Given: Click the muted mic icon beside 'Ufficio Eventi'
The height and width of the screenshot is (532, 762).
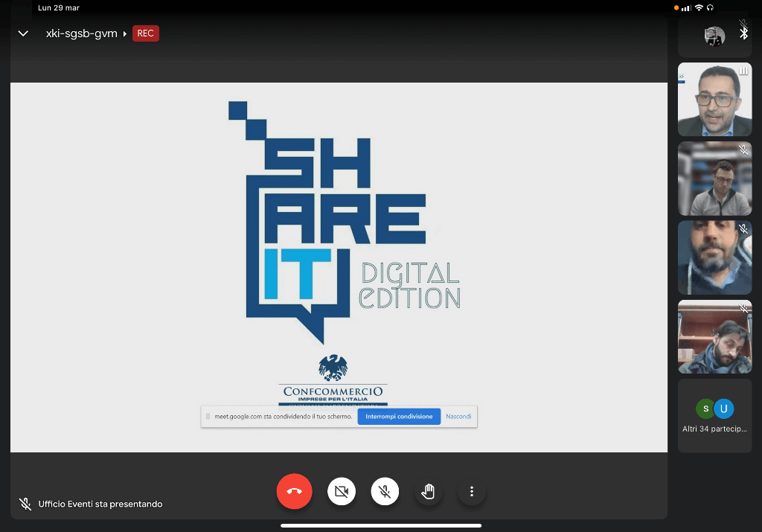Looking at the screenshot, I should tap(25, 504).
